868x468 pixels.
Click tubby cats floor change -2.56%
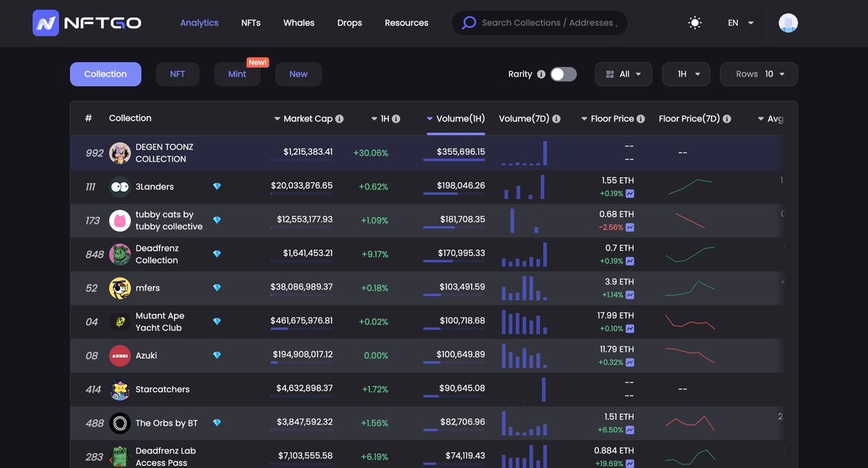[x=611, y=227]
